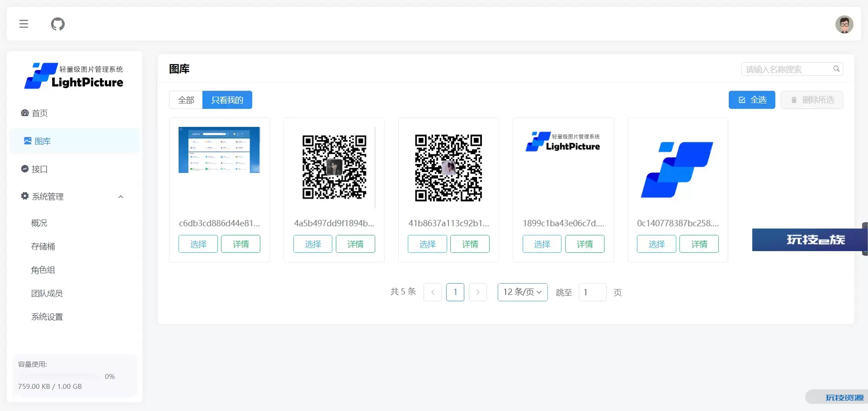The image size is (868, 411).
Task: Click the 全选 select all button
Action: pyautogui.click(x=752, y=100)
